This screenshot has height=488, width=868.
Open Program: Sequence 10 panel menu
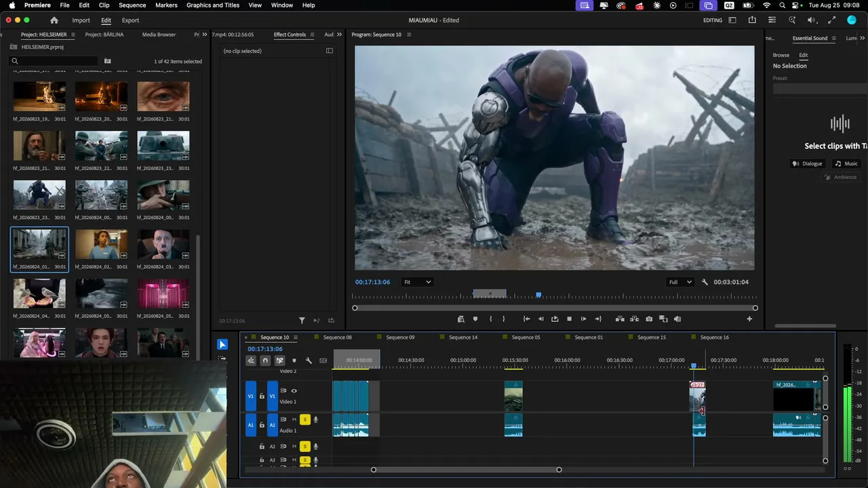tap(409, 35)
